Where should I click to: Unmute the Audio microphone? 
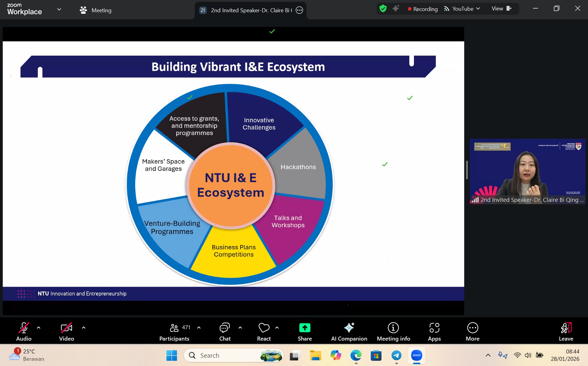[24, 331]
